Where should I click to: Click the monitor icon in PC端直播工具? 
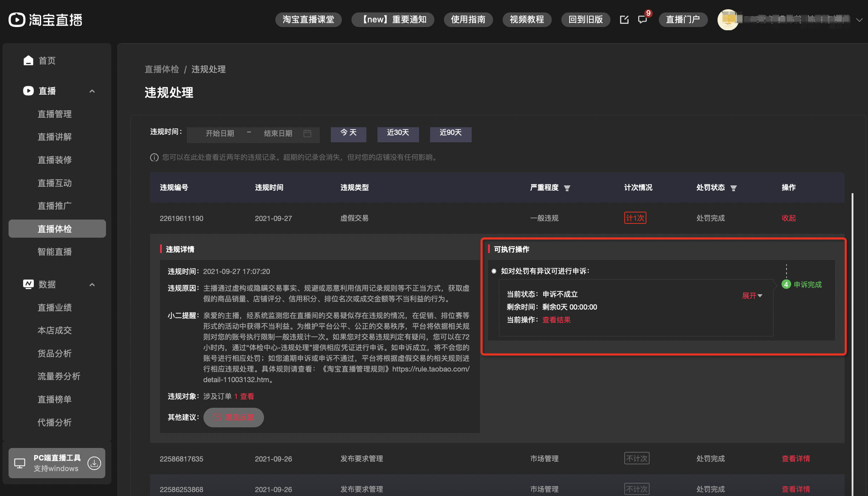(x=20, y=463)
